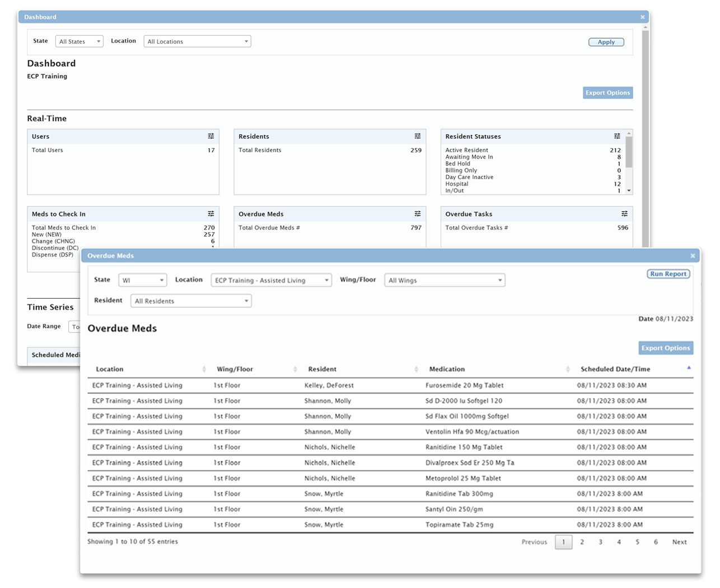The height and width of the screenshot is (588, 720).
Task: Toggle sorting on the Wing/Floor column
Action: click(295, 369)
